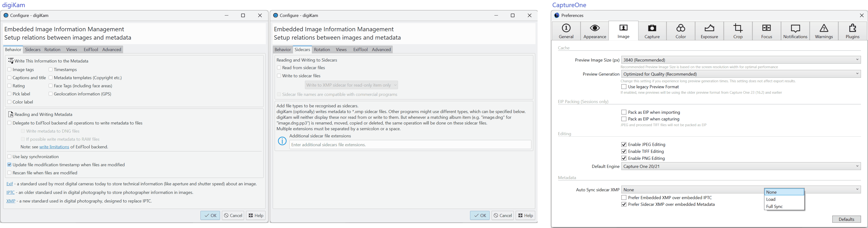Image resolution: width=868 pixels, height=228 pixels.
Task: Choose Full Sync in Auto Sync list
Action: pos(784,207)
